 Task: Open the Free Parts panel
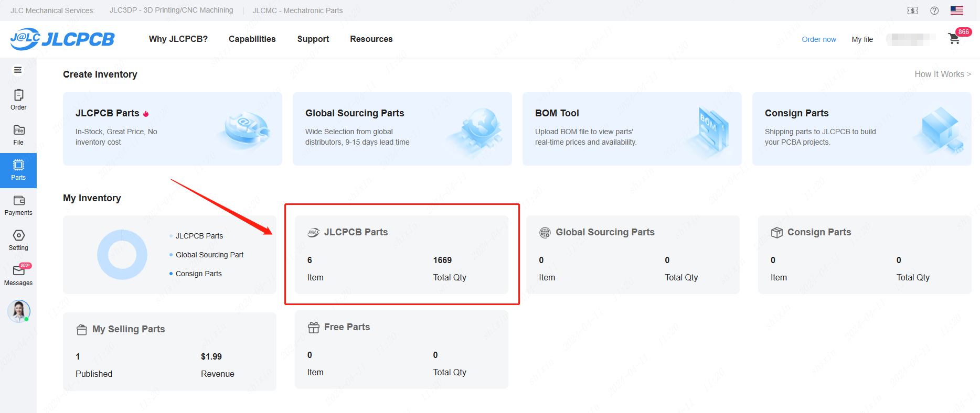(401, 350)
